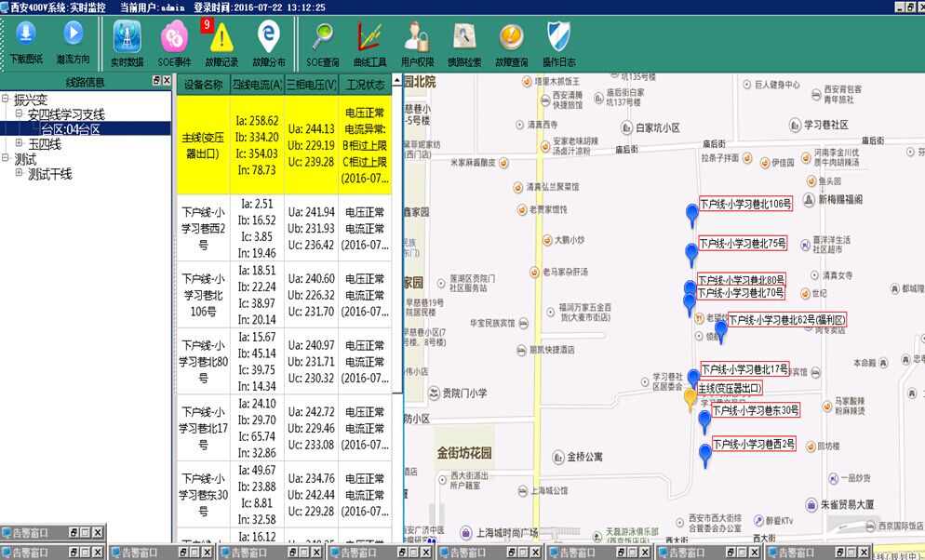Click scroll up arrow of data table
This screenshot has height=560, width=925.
[397, 80]
